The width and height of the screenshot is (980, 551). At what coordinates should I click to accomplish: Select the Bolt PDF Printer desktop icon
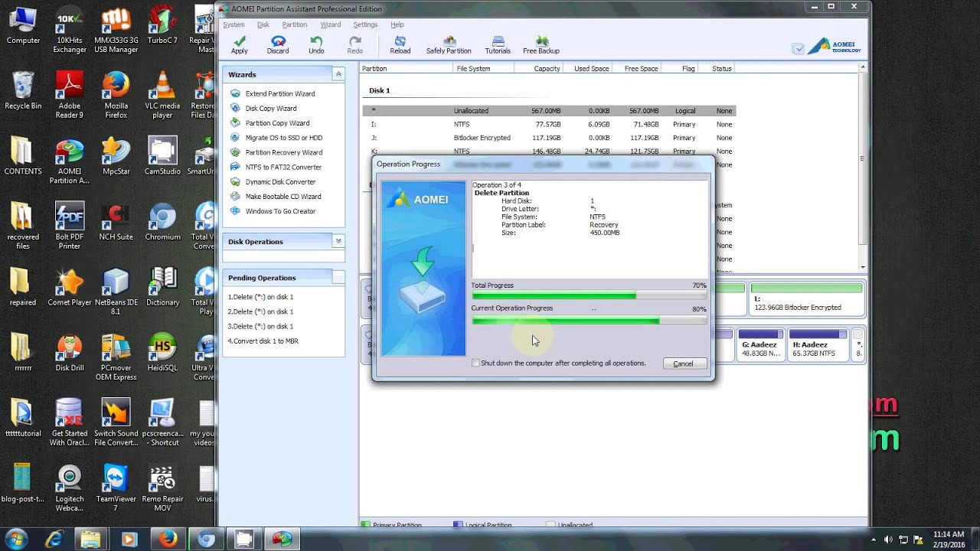coord(70,227)
